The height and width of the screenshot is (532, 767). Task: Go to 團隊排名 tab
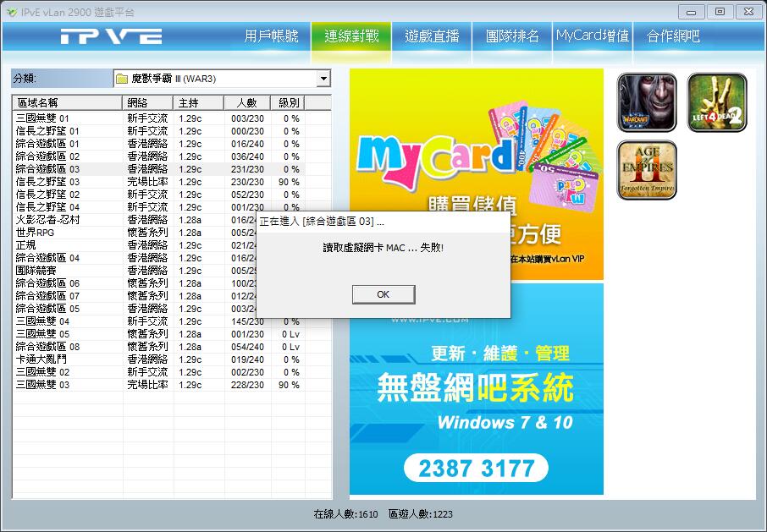511,36
